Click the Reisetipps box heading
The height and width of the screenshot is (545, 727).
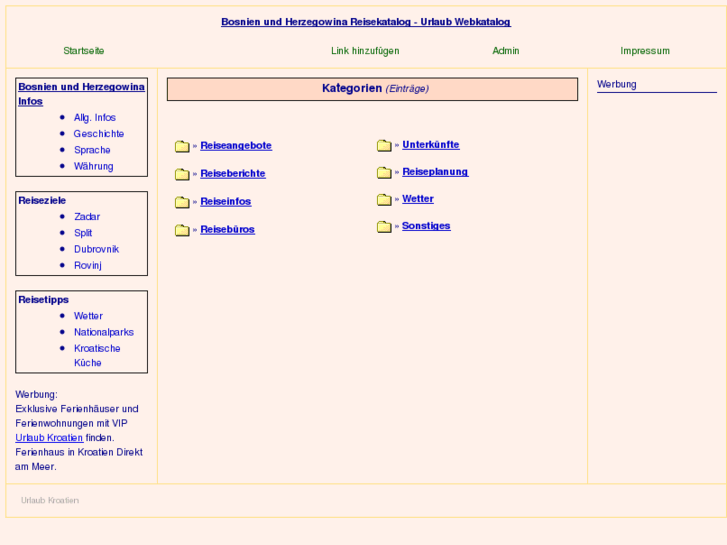point(43,300)
